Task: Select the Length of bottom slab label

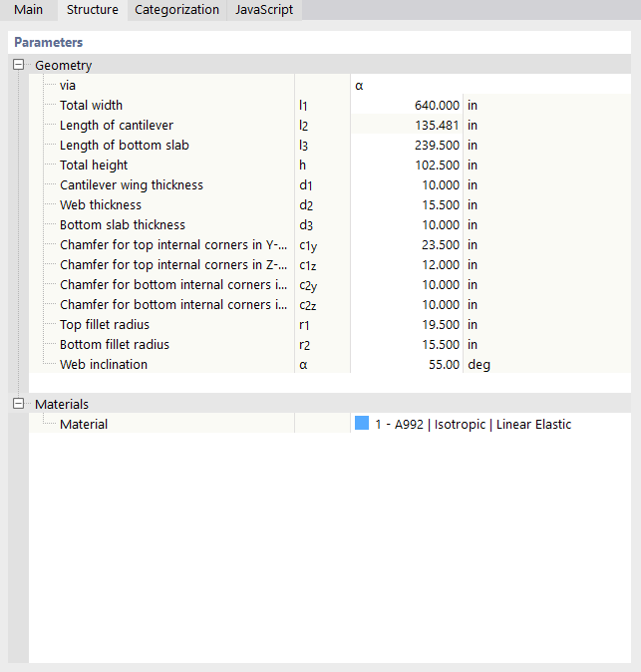Action: [x=125, y=145]
